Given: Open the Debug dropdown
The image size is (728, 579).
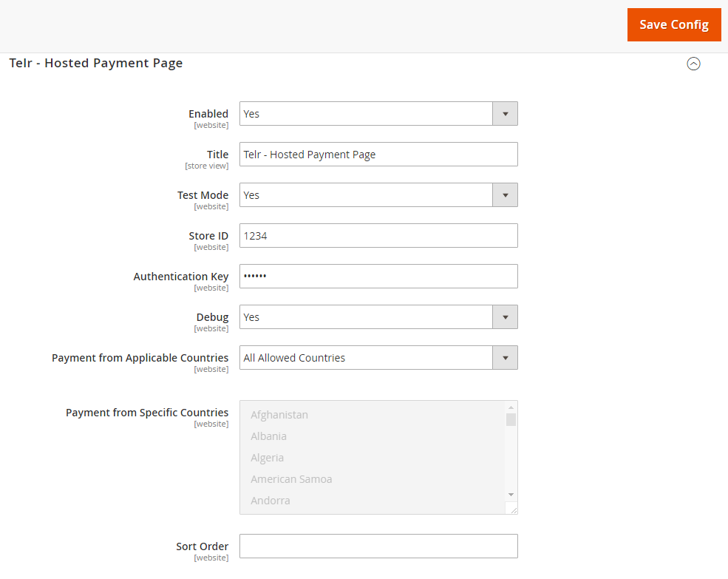Looking at the screenshot, I should (x=378, y=317).
